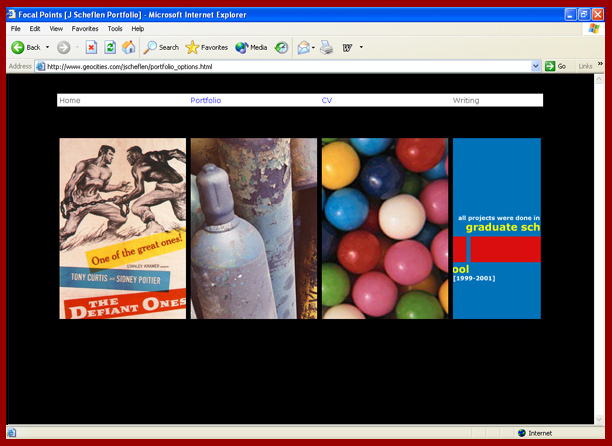This screenshot has width=612, height=446.
Task: Click the IE icon in the title bar
Action: coord(11,15)
